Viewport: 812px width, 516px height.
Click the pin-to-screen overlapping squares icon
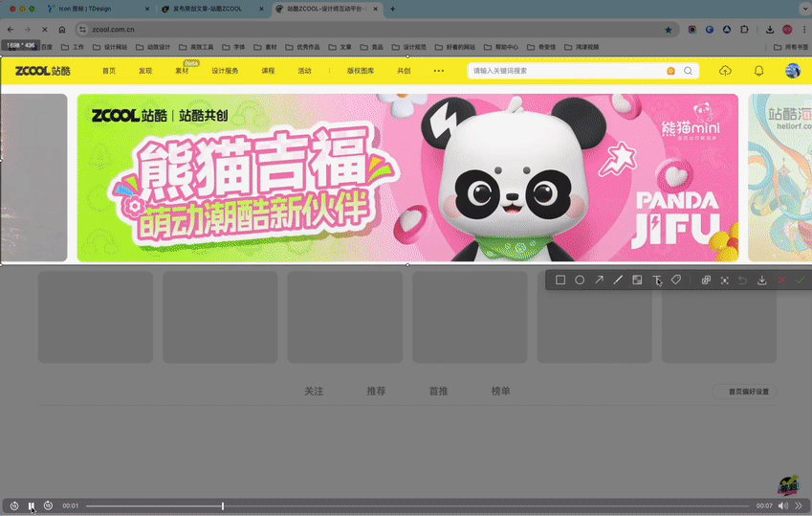[x=706, y=280]
